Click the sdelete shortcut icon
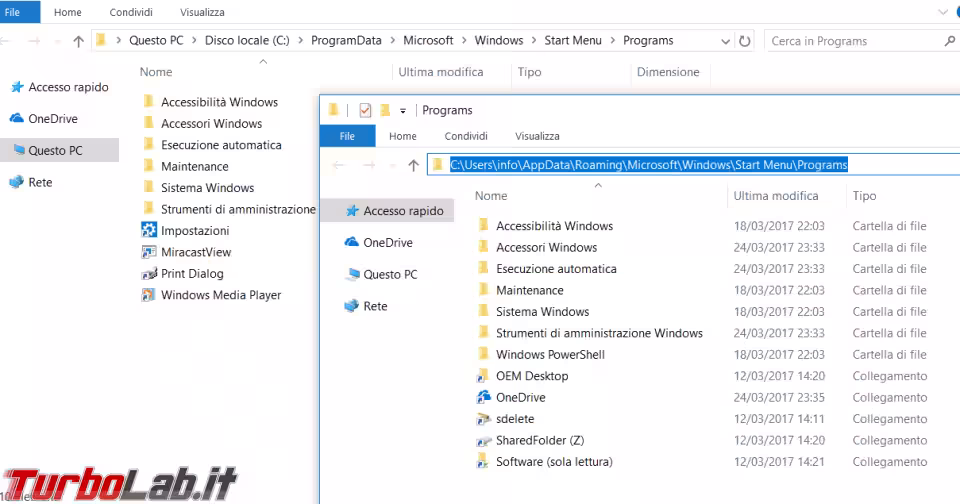 (x=484, y=419)
